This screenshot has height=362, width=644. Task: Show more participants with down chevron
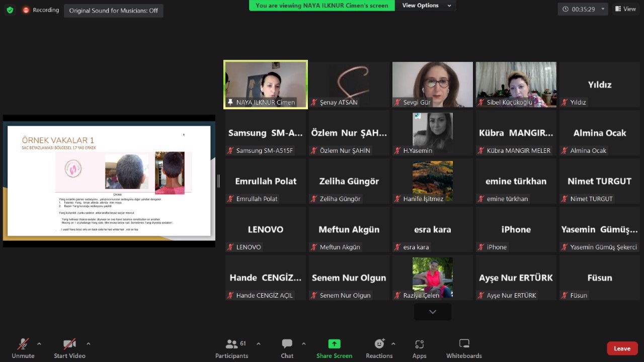[x=433, y=312]
